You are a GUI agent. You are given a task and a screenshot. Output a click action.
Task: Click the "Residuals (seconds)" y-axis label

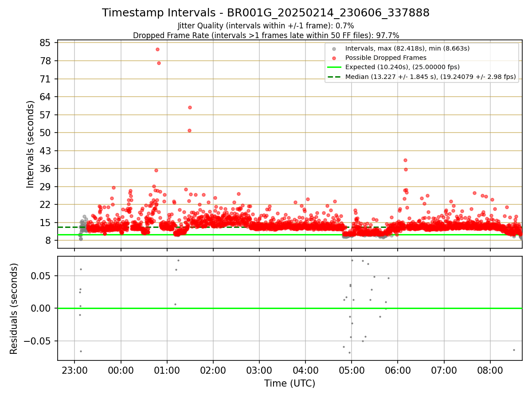pos(14,309)
